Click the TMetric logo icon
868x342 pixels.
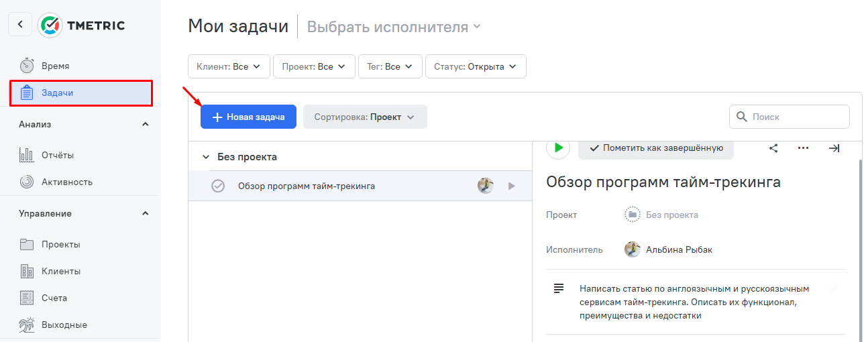click(50, 25)
